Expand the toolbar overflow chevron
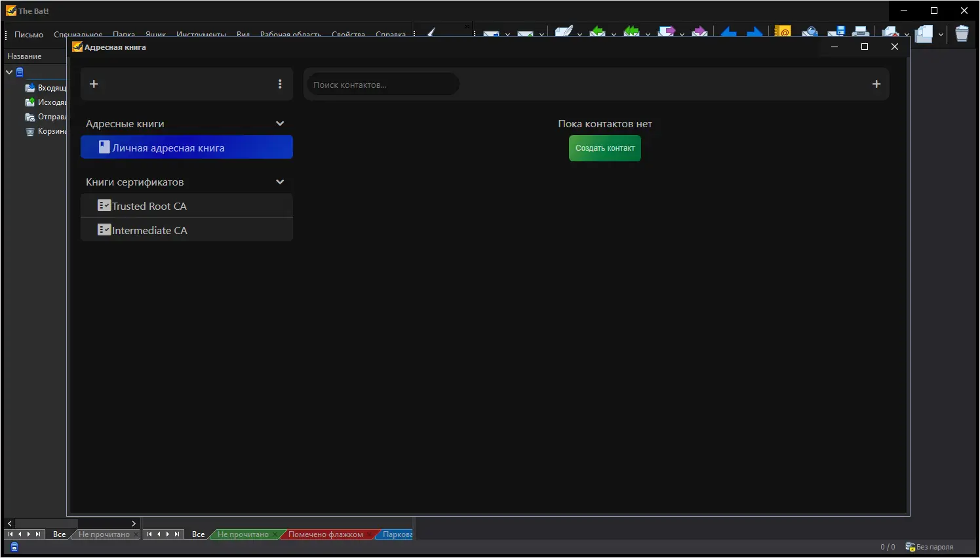The height and width of the screenshot is (558, 980). pos(467,27)
